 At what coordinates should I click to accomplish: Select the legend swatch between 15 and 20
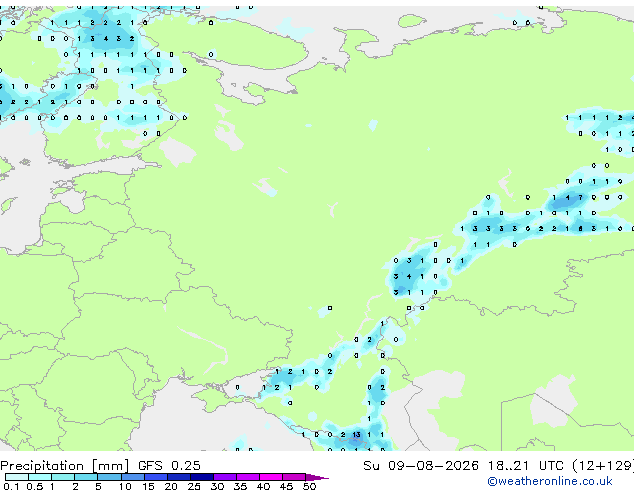[155, 477]
